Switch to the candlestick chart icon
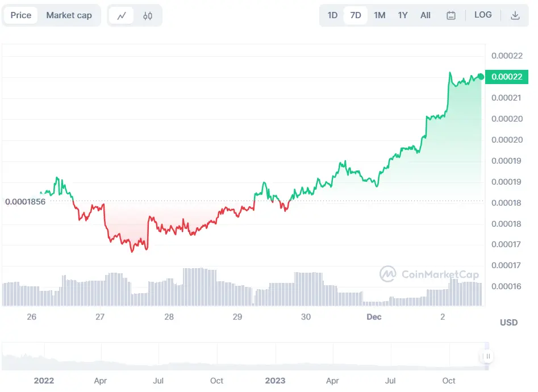 148,16
